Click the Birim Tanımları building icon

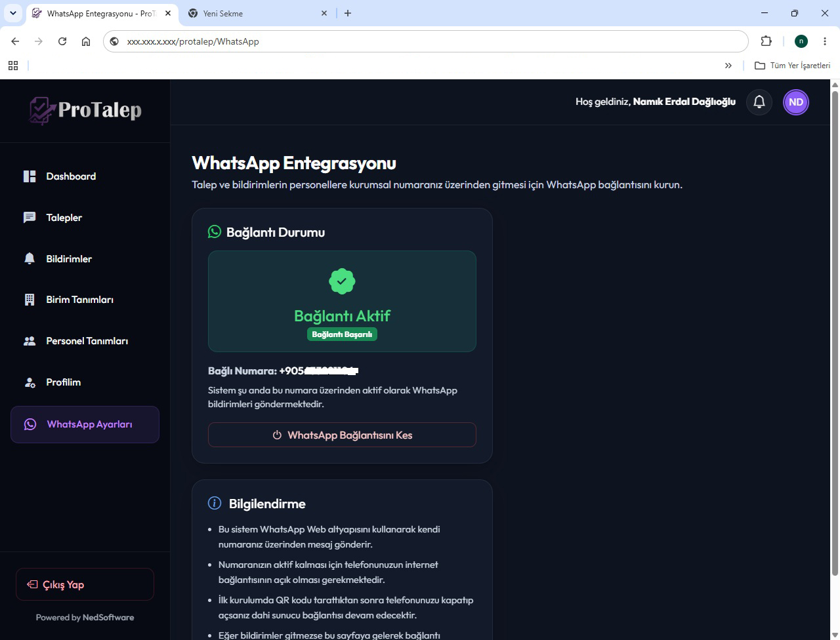pyautogui.click(x=30, y=300)
